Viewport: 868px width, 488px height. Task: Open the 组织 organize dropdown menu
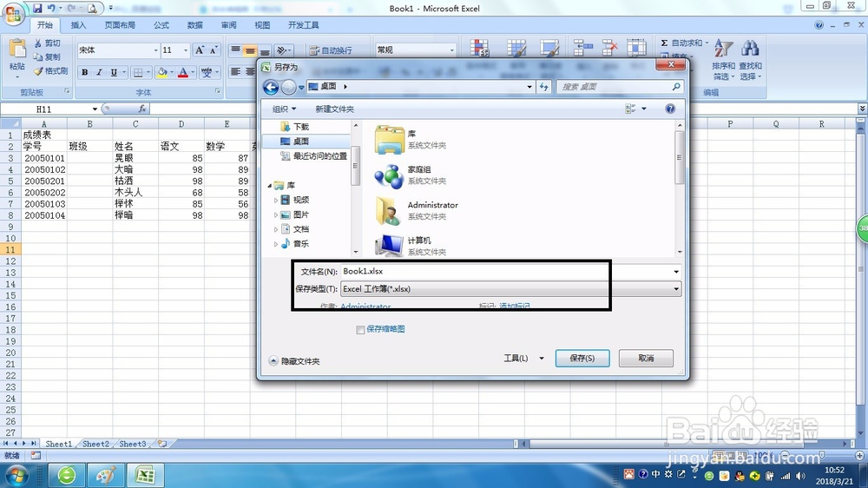(x=284, y=109)
